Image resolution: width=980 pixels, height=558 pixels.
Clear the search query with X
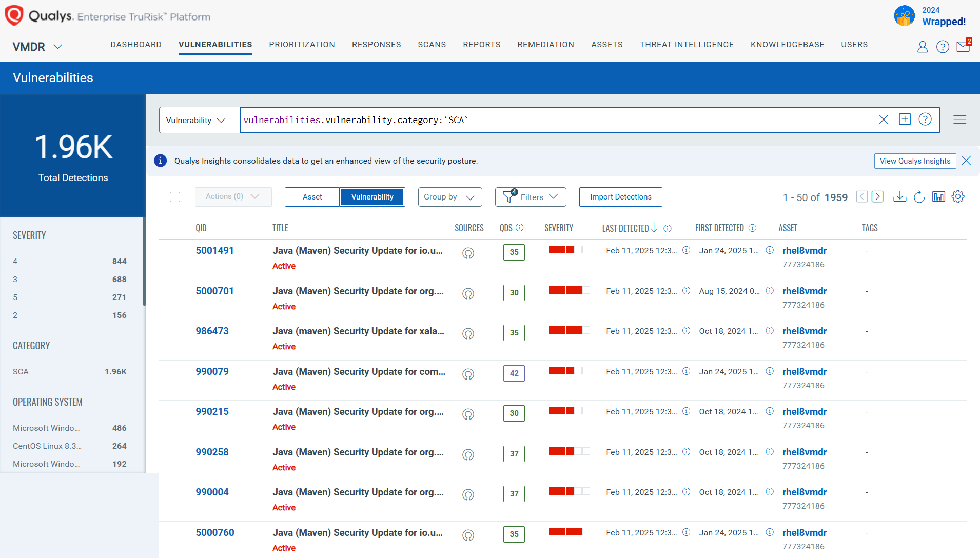(883, 120)
